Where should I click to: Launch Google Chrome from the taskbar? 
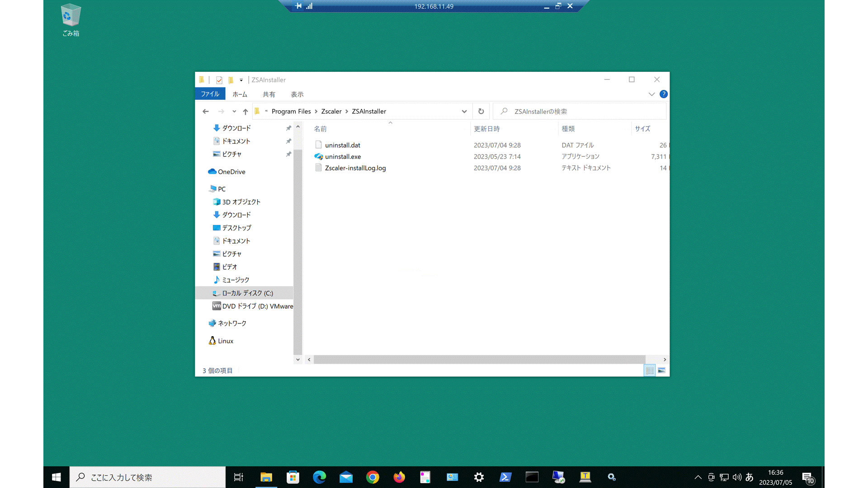coord(373,477)
